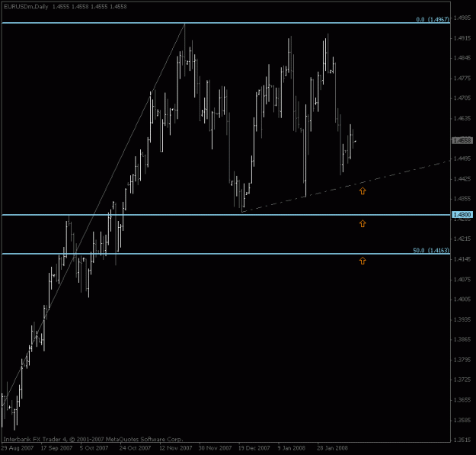Click the EURUSDm,Daily chart title
This screenshot has width=476, height=455.
tap(26, 6)
